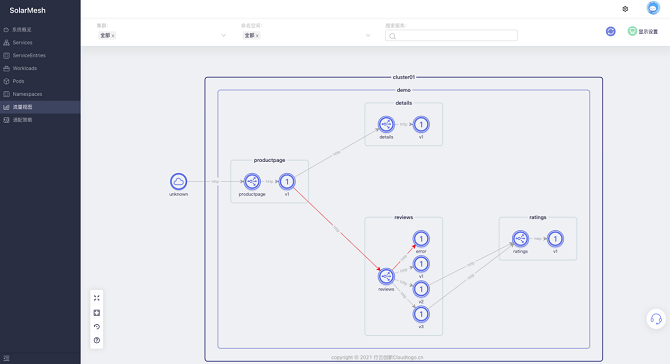Click the blue refresh topology icon

pos(611,31)
